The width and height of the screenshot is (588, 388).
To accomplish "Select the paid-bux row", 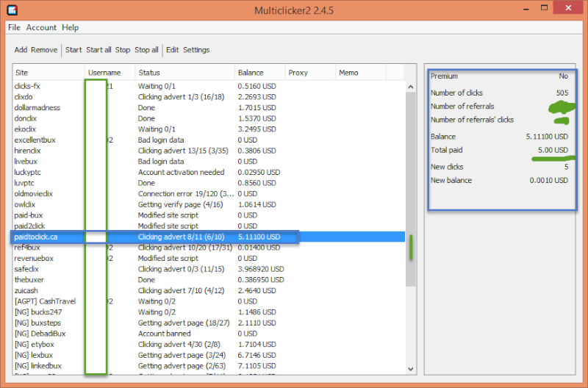I will pos(209,215).
